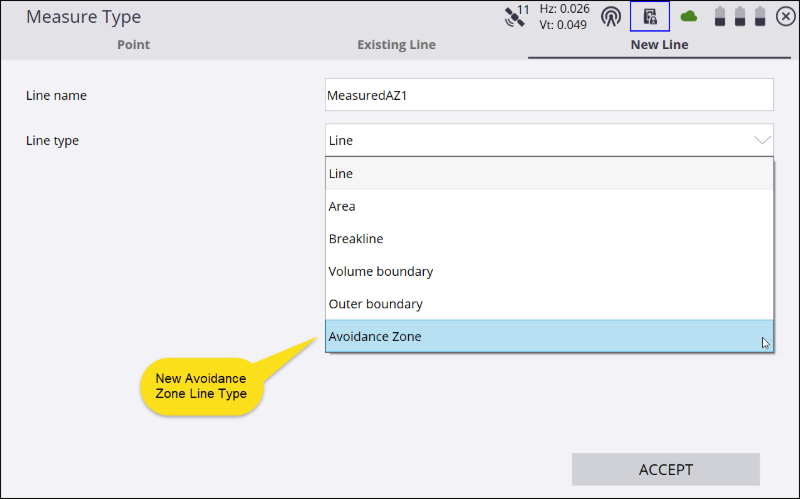The image size is (800, 499).
Task: Click the blue-outlined data collector icon
Action: tap(649, 16)
